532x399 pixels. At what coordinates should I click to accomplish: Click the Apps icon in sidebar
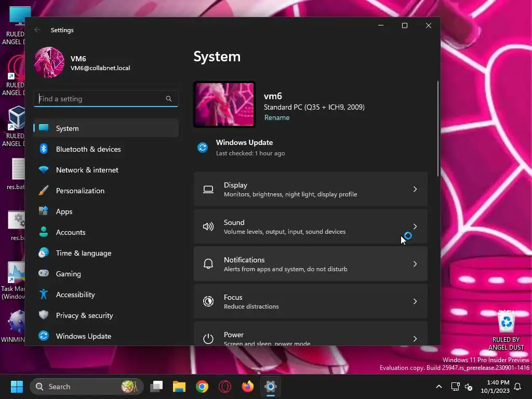tap(44, 211)
